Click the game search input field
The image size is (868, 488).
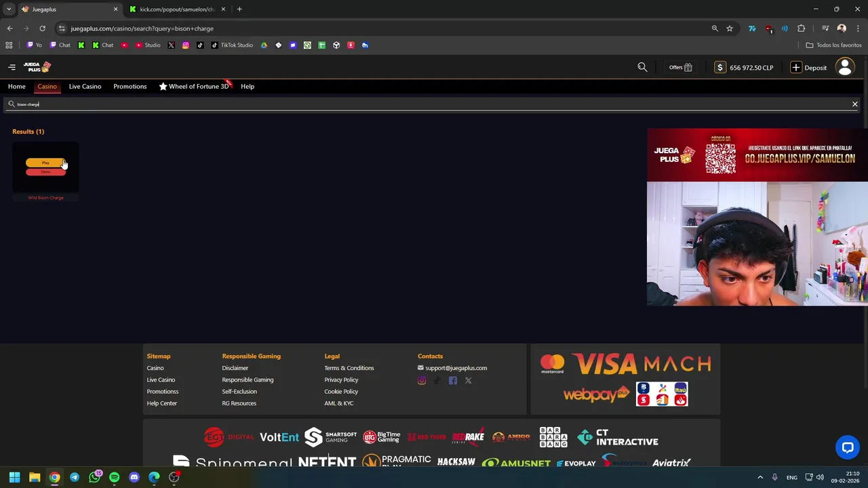click(431, 104)
